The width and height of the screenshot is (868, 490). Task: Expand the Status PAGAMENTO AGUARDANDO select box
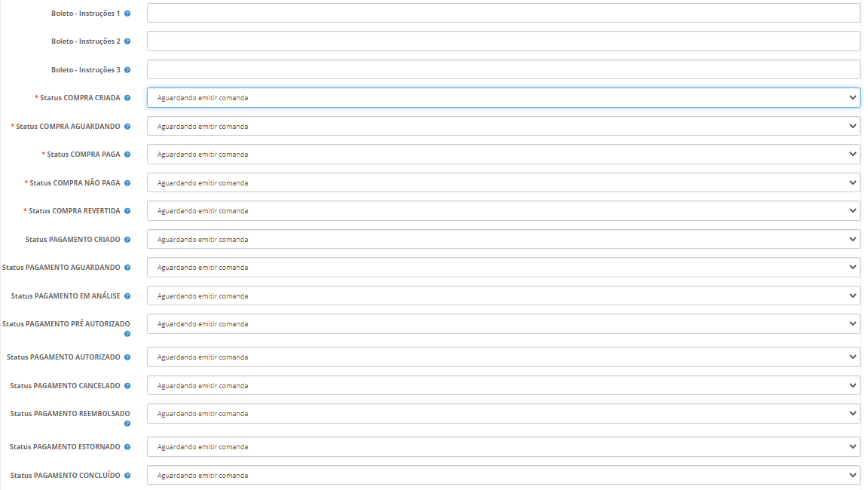point(503,268)
